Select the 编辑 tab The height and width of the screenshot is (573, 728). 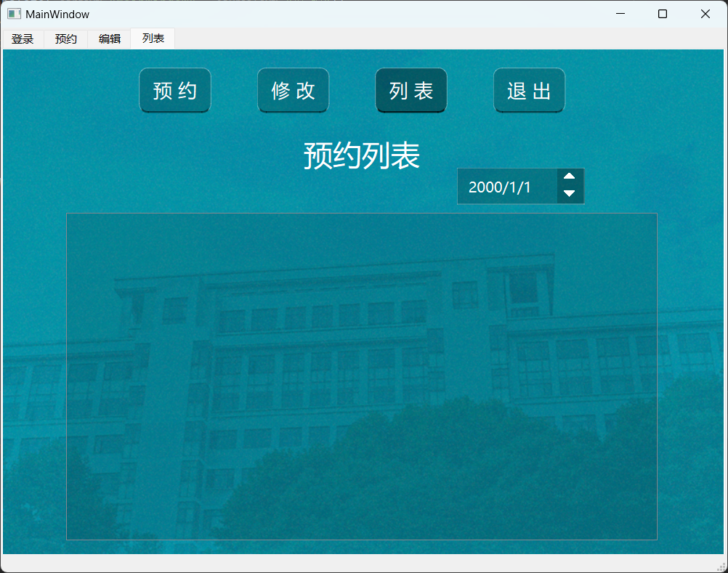coord(110,39)
